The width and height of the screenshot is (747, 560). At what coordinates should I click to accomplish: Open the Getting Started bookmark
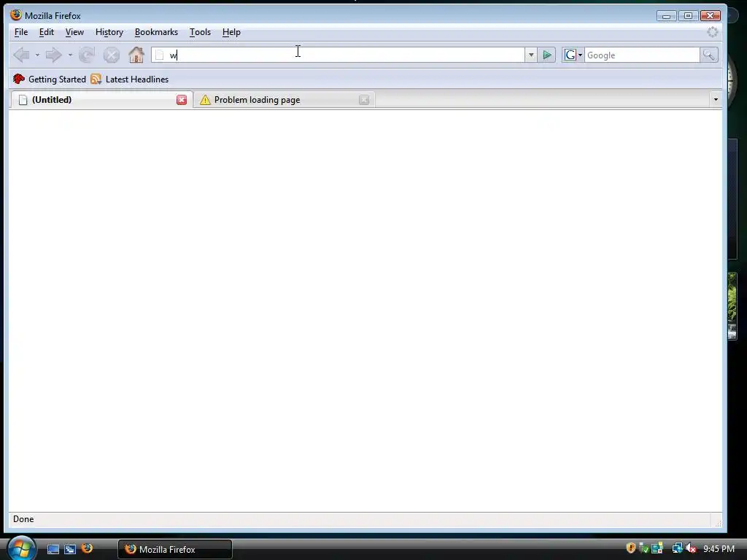tap(50, 79)
